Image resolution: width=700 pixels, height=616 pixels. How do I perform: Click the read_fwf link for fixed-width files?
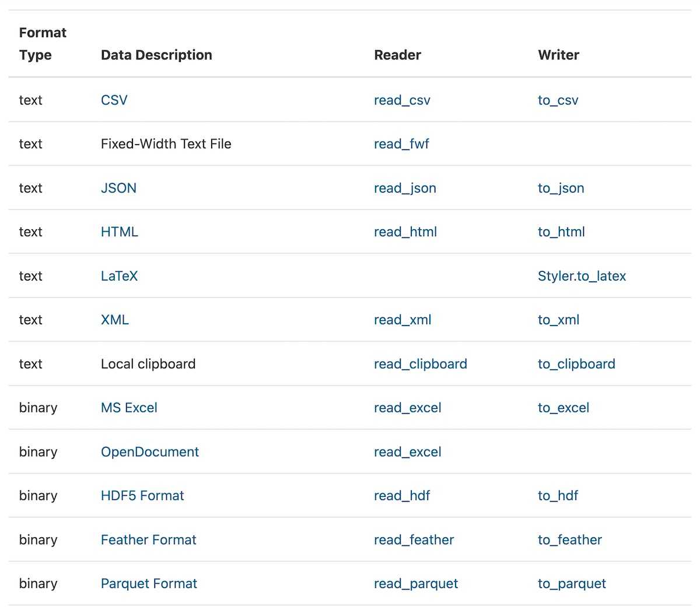click(401, 143)
